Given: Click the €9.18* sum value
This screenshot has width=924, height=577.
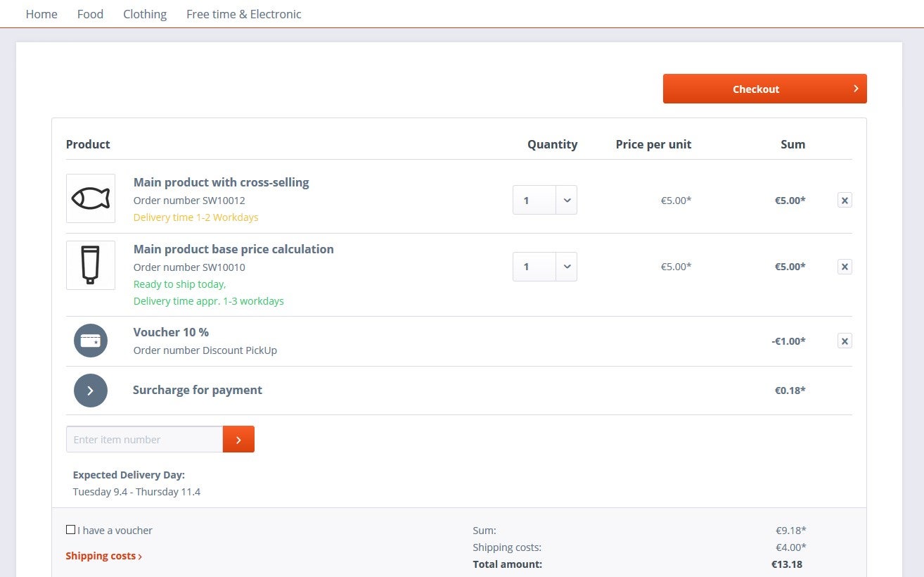Looking at the screenshot, I should tap(790, 531).
